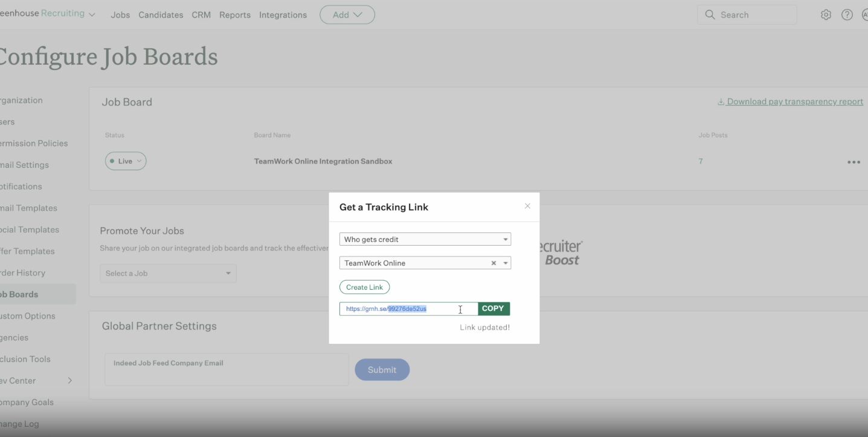The width and height of the screenshot is (868, 437).
Task: Open Custom Options in sidebar
Action: coord(27,316)
